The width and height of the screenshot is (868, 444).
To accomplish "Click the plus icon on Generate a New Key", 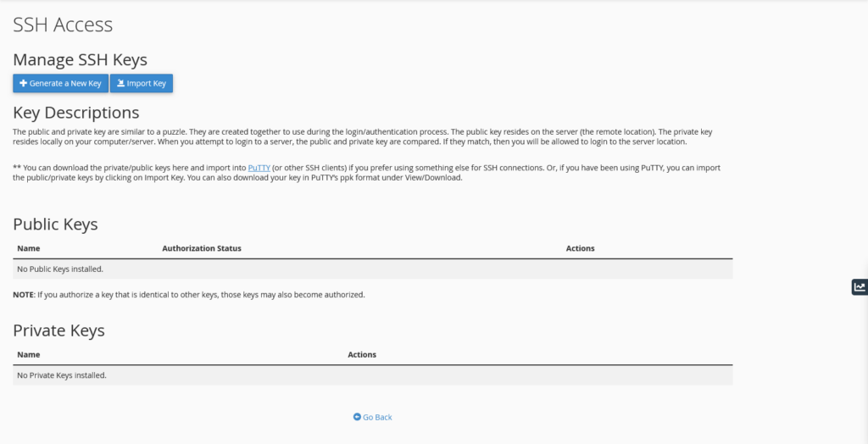I will pyautogui.click(x=24, y=83).
